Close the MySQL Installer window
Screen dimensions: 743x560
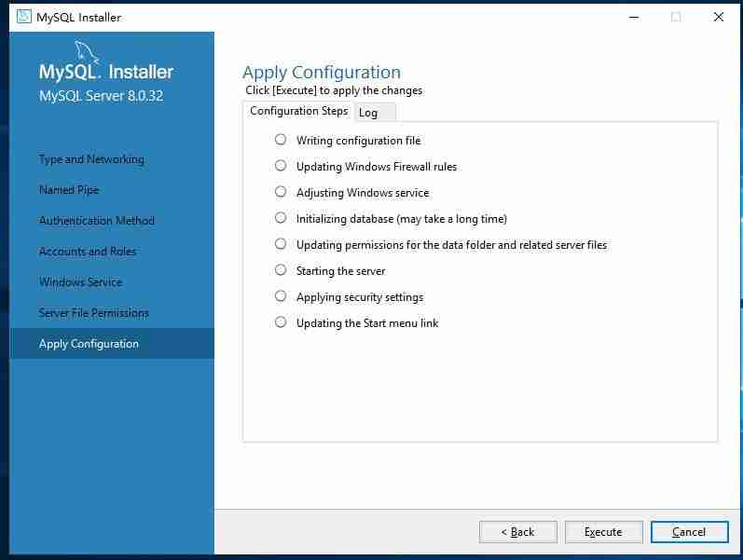click(718, 17)
